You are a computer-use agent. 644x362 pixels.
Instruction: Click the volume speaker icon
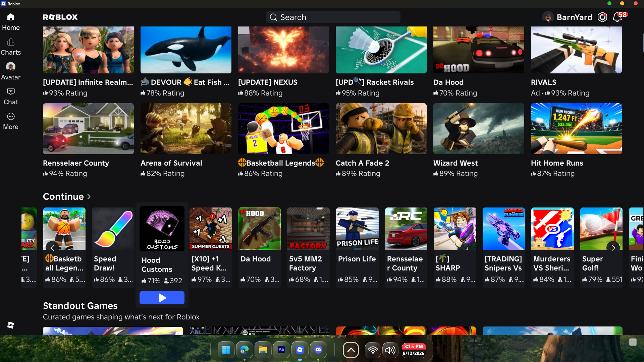(x=390, y=350)
